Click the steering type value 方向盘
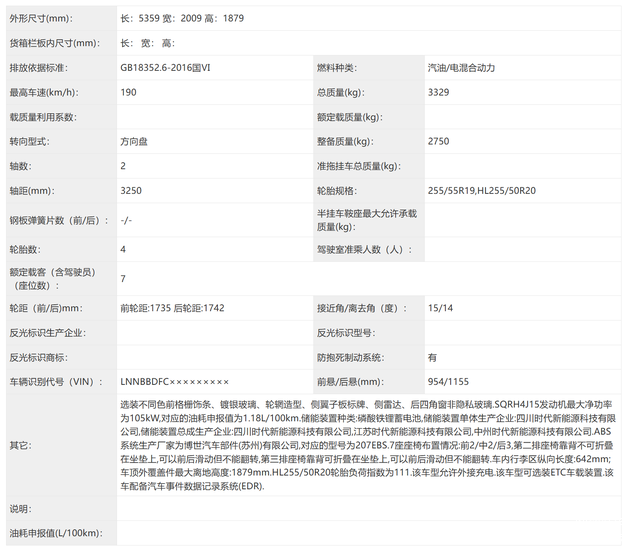Image resolution: width=630 pixels, height=552 pixels. [135, 141]
